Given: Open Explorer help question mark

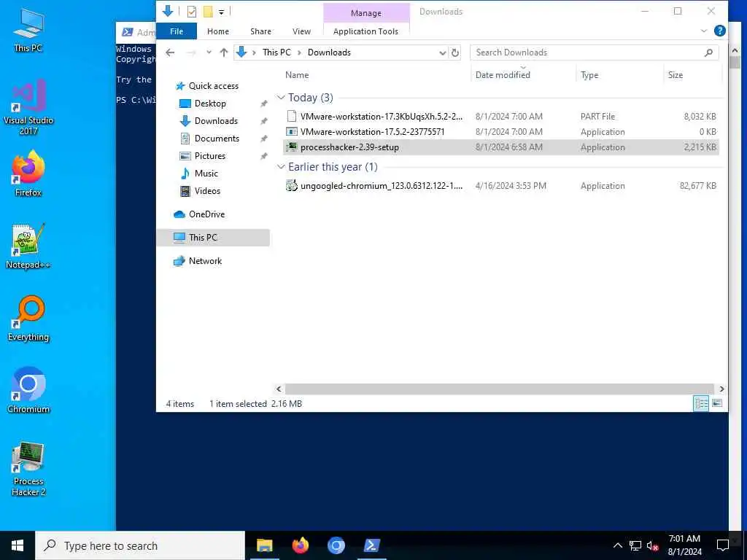Looking at the screenshot, I should 720,31.
